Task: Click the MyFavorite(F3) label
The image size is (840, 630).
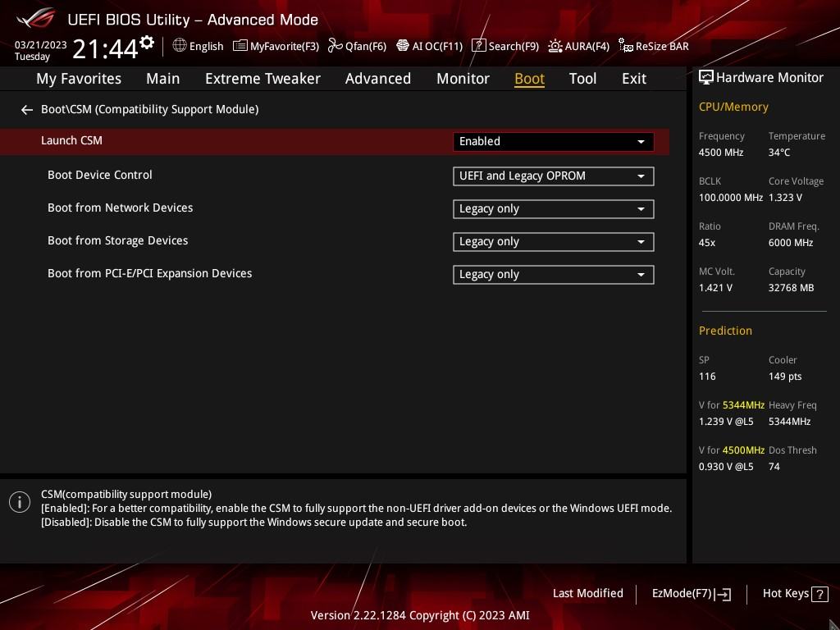Action: pos(284,46)
